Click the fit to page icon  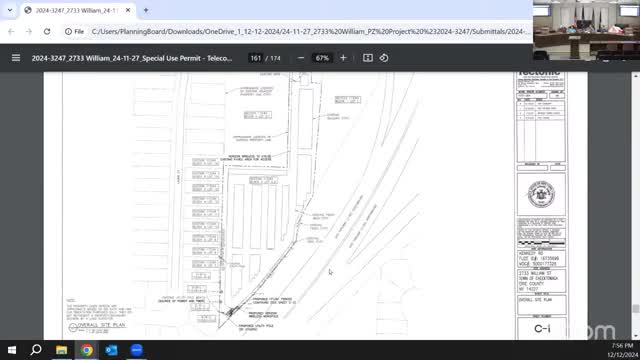(x=368, y=58)
